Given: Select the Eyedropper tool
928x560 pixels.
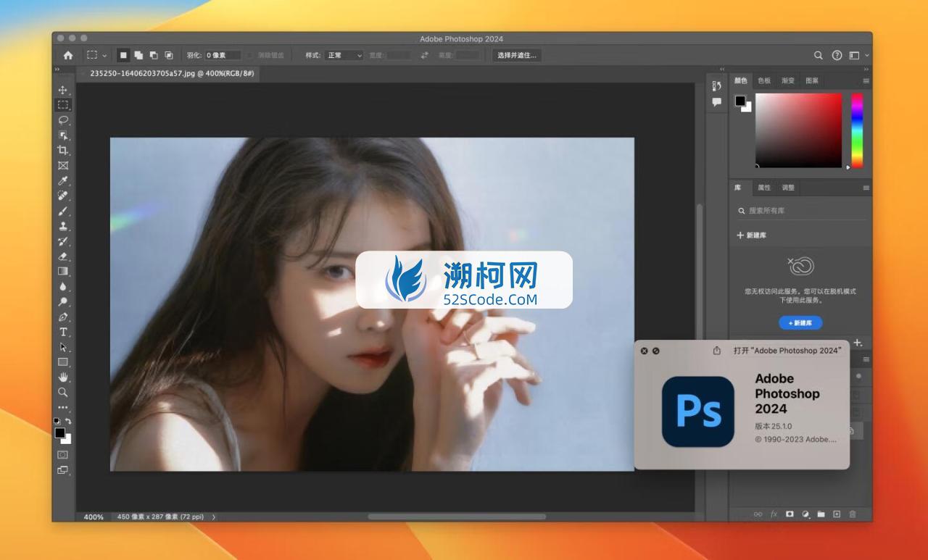Looking at the screenshot, I should (63, 180).
